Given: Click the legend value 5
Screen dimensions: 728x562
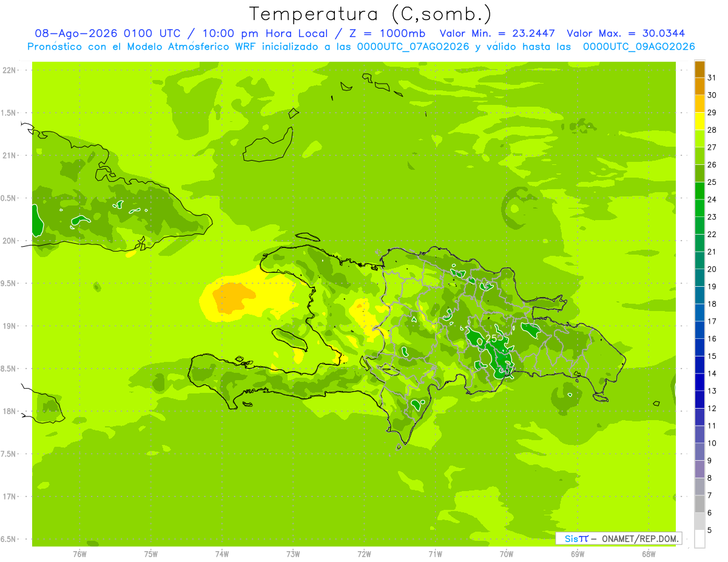Looking at the screenshot, I should [710, 530].
